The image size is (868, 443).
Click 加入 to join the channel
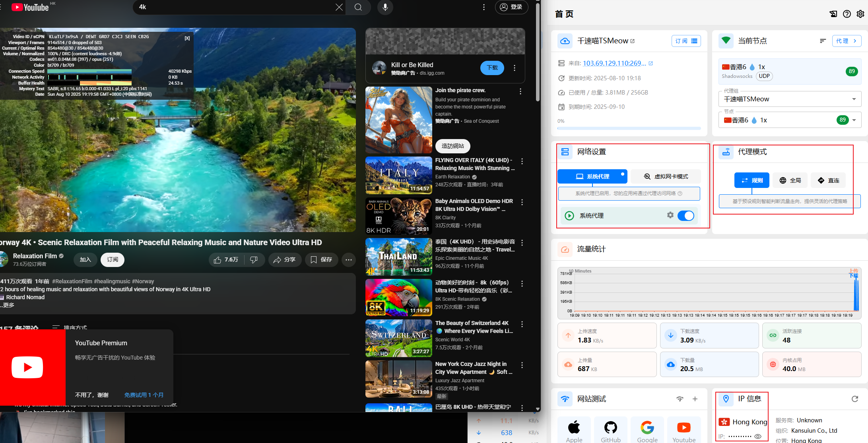point(85,259)
